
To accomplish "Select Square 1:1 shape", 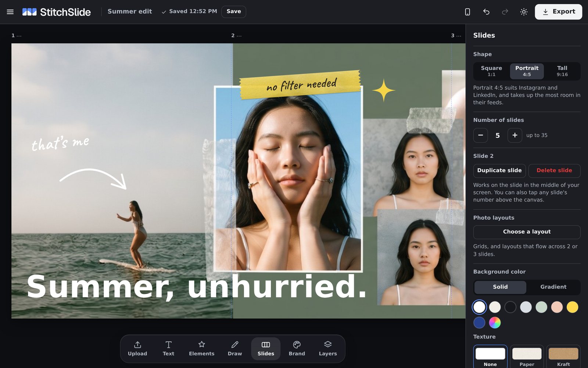I will 491,71.
